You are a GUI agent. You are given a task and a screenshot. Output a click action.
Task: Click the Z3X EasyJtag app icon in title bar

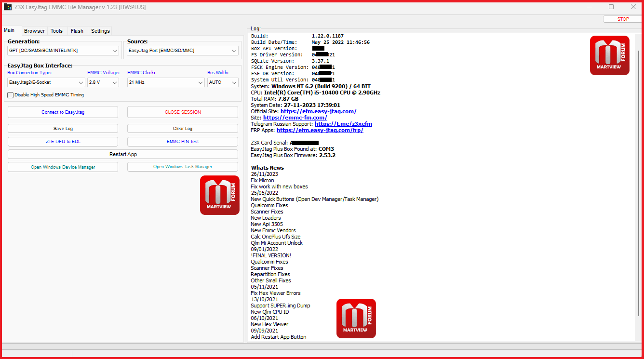(8, 7)
